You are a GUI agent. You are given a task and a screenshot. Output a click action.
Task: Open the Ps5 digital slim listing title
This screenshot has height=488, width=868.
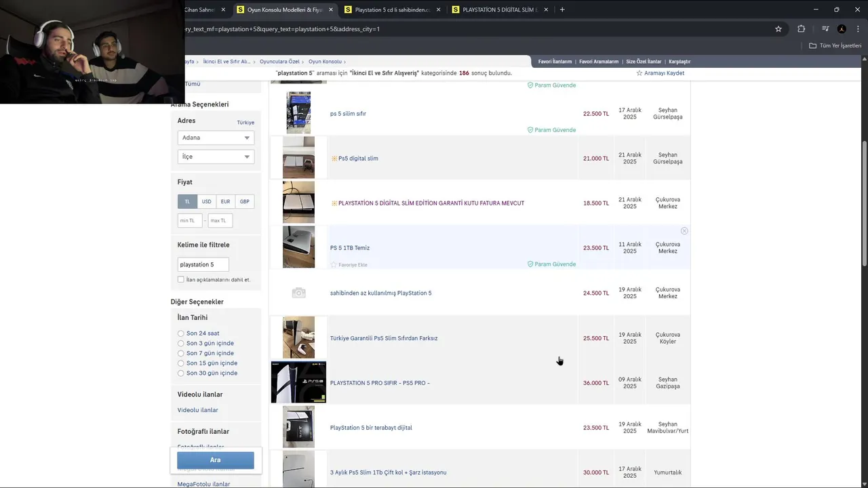click(x=358, y=159)
